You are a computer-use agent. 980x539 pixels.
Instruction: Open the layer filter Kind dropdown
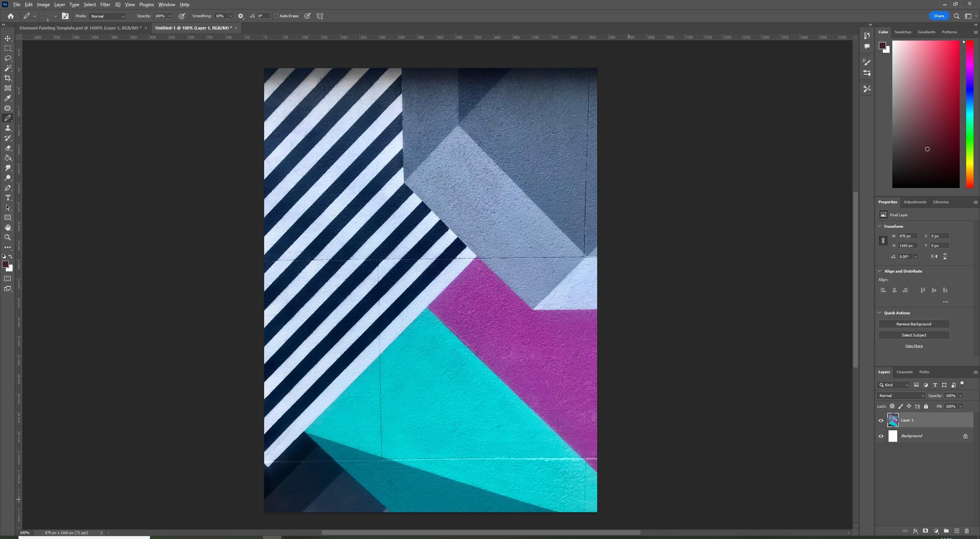[x=893, y=385]
